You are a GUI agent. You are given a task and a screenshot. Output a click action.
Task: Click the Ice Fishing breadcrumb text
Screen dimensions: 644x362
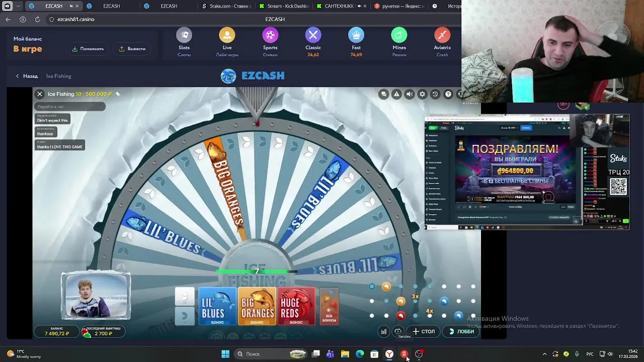(x=59, y=76)
